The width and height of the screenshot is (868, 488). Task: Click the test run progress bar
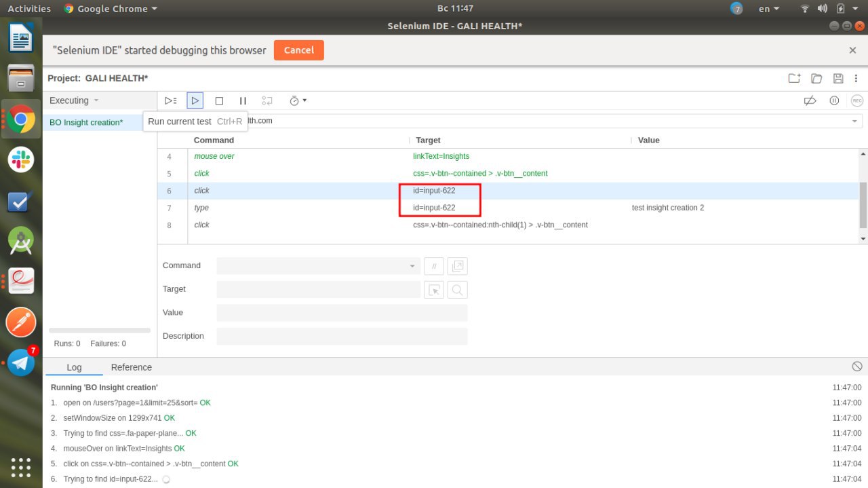(100, 331)
